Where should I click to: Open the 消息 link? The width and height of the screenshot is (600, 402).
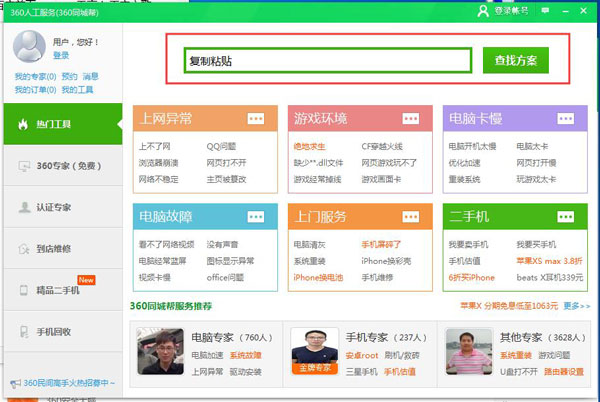91,76
